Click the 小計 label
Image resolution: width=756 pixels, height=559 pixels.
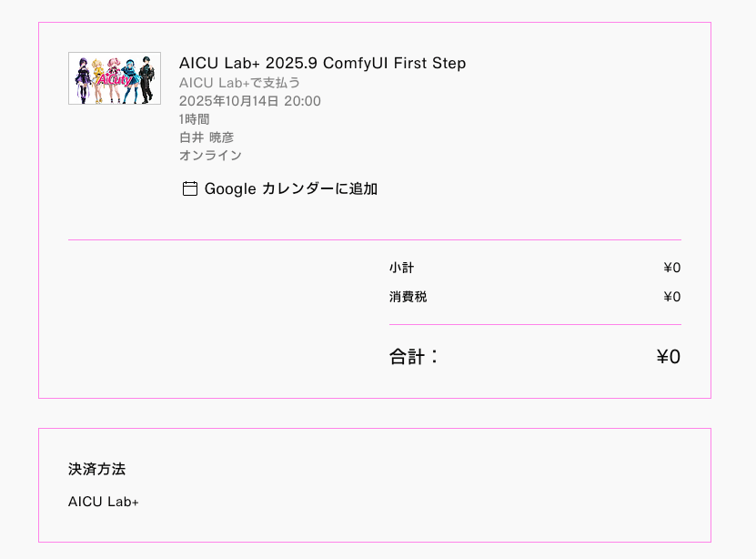[x=401, y=268]
